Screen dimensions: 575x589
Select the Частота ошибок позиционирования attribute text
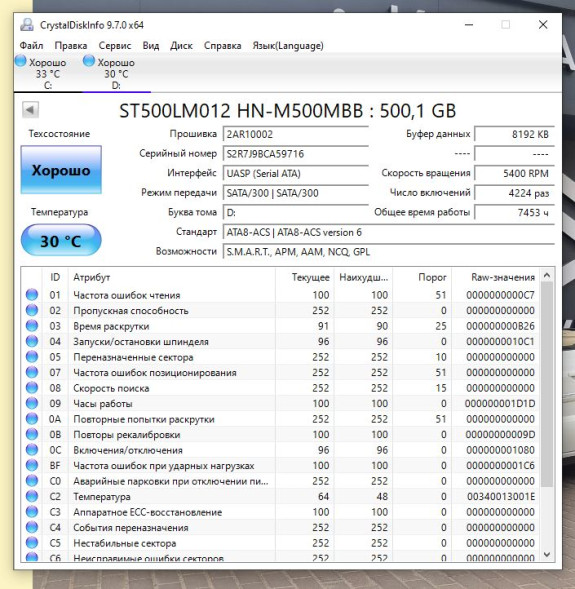point(155,373)
